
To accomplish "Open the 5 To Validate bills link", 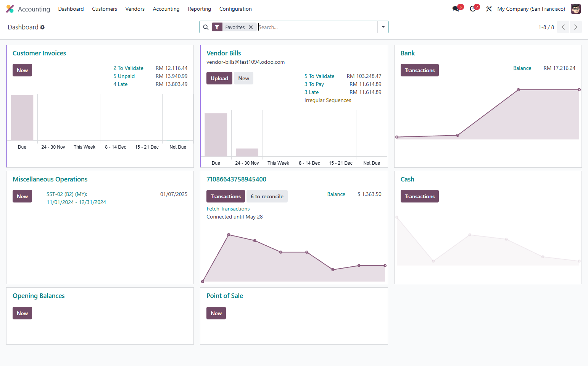I will [319, 76].
